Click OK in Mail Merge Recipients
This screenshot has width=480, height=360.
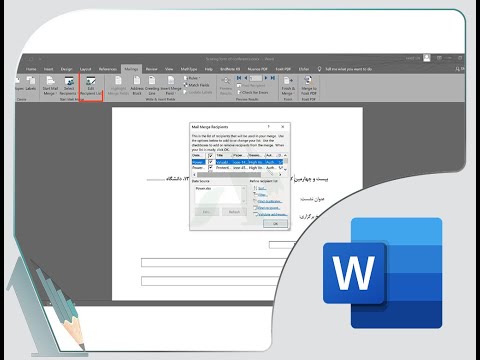click(x=275, y=224)
